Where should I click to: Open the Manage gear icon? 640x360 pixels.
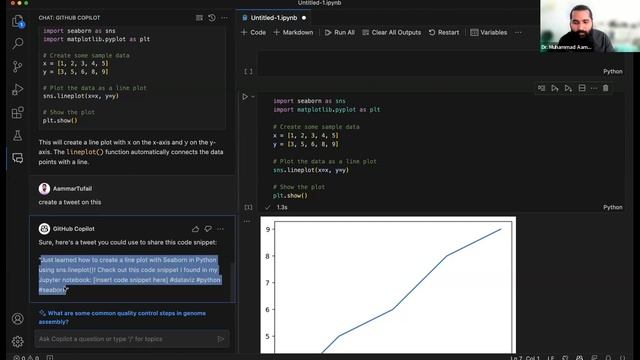point(18,341)
